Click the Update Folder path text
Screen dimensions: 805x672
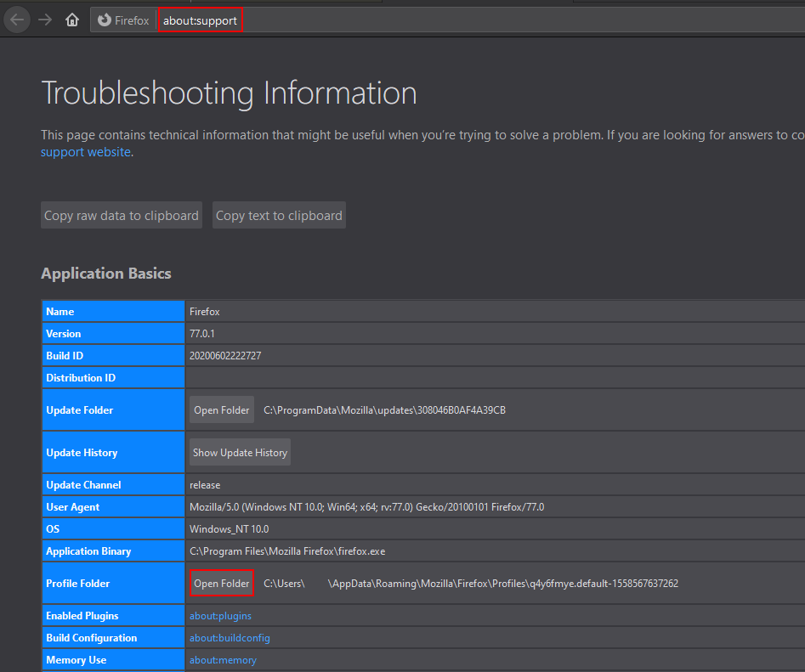(384, 409)
